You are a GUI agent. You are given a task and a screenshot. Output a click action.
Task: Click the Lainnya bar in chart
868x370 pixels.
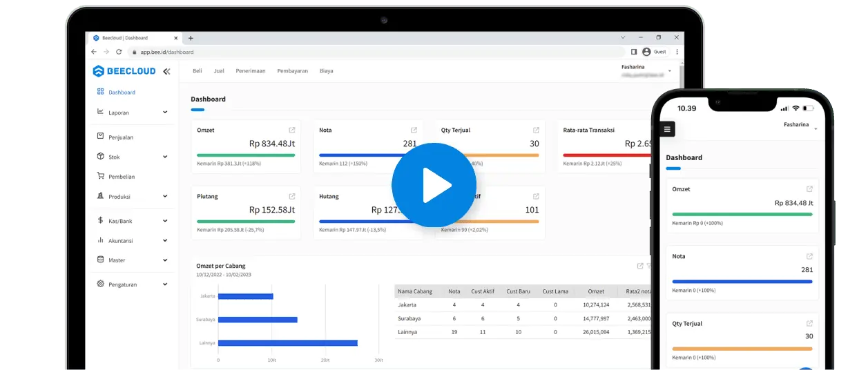pyautogui.click(x=288, y=342)
